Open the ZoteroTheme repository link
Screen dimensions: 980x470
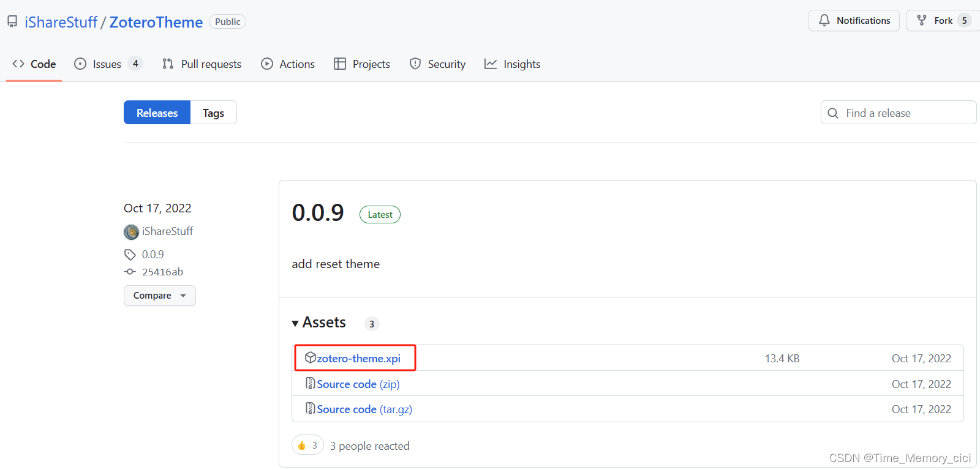click(156, 22)
